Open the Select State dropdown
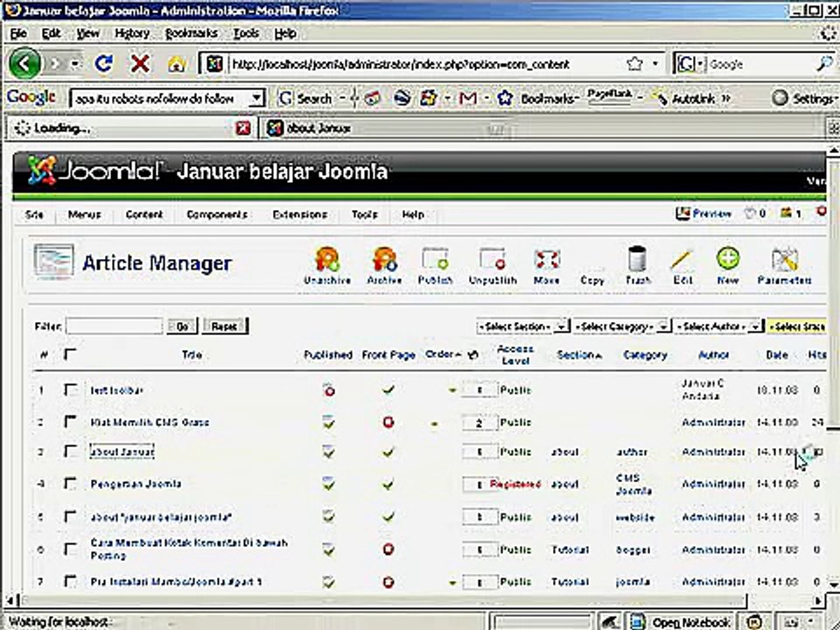Viewport: 840px width, 630px height. point(796,326)
